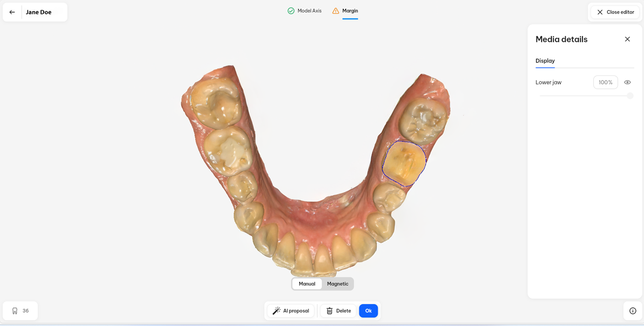Viewport: 644px width, 326px height.
Task: Click the Jane Doe patient name
Action: (39, 12)
